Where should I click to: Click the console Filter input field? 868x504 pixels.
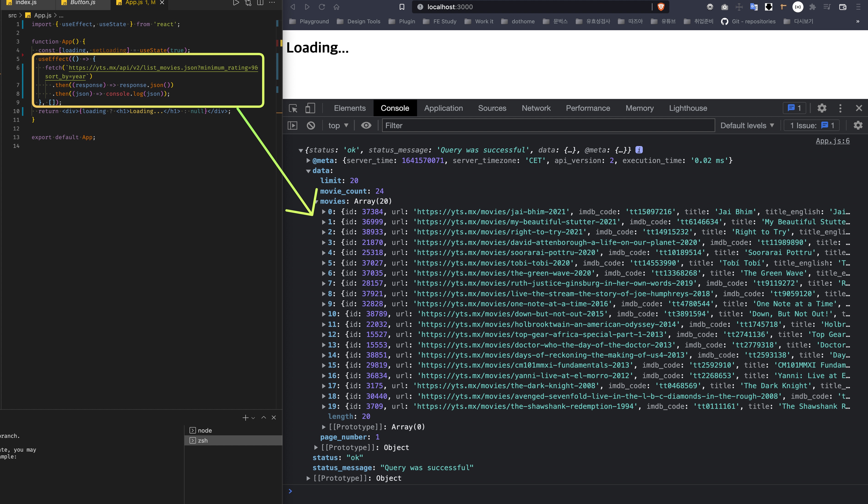[x=548, y=126]
